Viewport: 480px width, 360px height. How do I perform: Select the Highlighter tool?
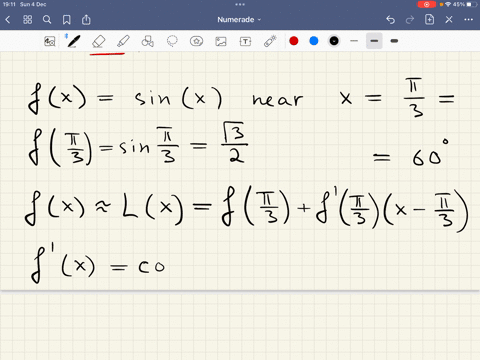123,41
